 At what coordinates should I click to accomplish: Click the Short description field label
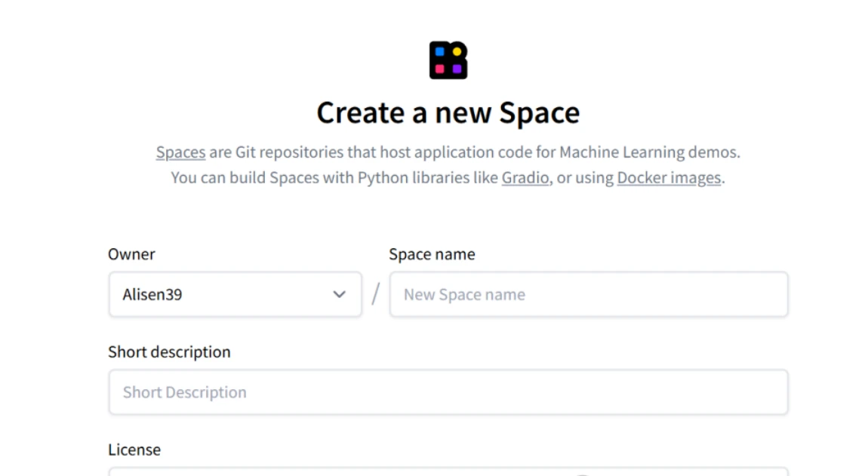(x=169, y=352)
